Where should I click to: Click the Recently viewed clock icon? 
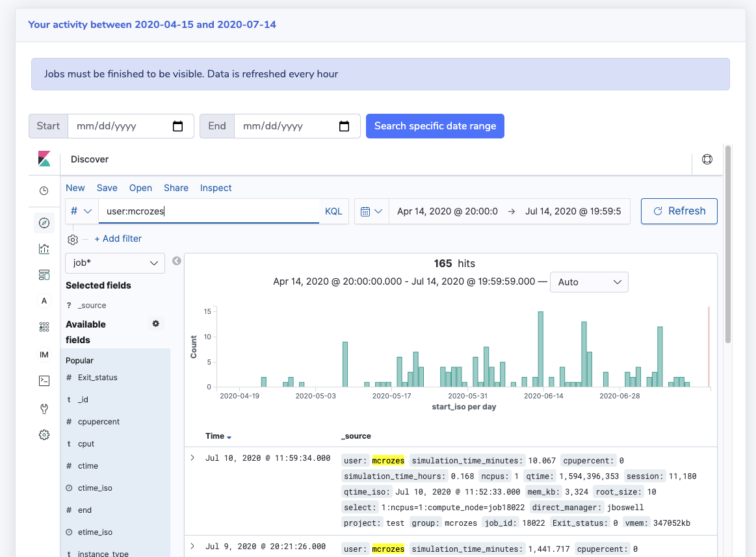coord(44,190)
